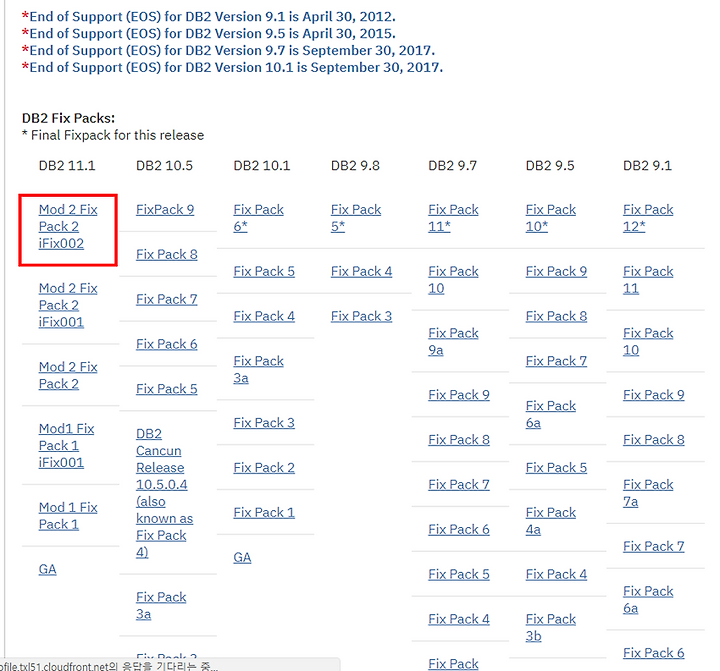Open DB2 11.1 Mod 1 Fix Pack 1 link

pyautogui.click(x=68, y=516)
